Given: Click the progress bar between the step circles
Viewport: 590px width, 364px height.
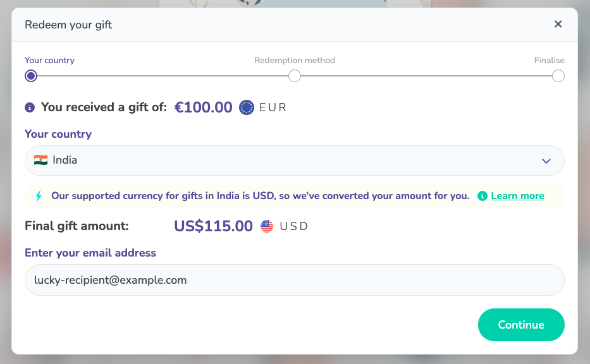Looking at the screenshot, I should tap(158, 75).
